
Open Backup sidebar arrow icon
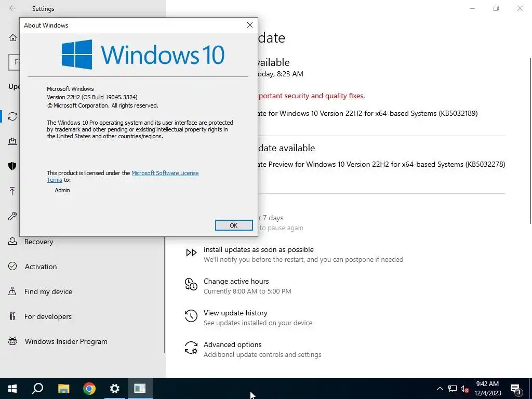coord(12,191)
